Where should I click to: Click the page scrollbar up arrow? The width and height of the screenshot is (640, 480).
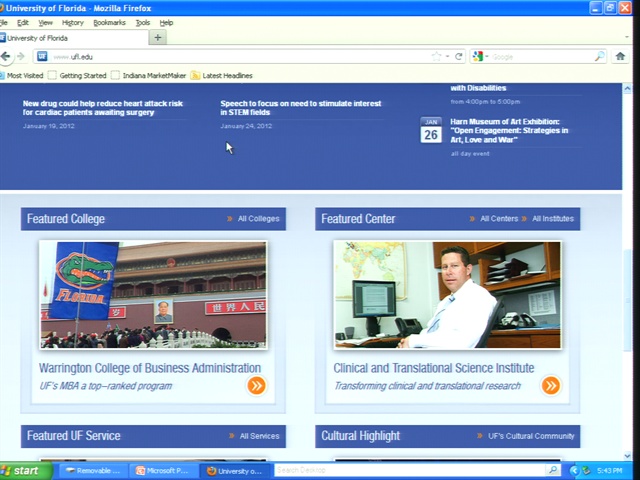pos(627,89)
